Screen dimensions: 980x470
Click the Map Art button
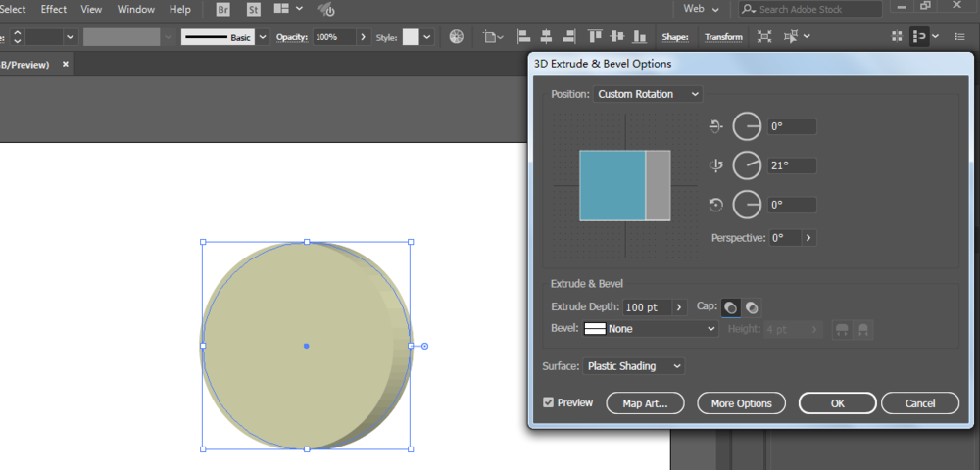coord(645,403)
